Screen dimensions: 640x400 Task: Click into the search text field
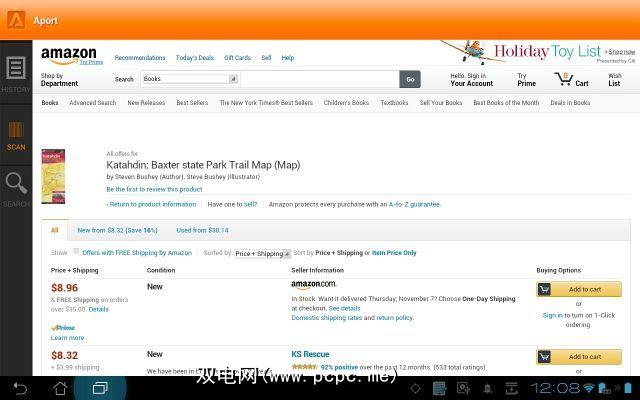320,79
